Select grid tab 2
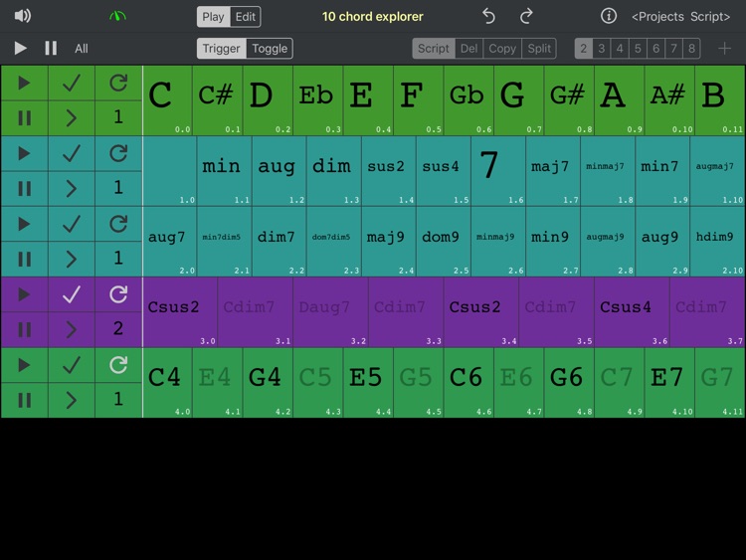The height and width of the screenshot is (560, 746). [x=583, y=48]
